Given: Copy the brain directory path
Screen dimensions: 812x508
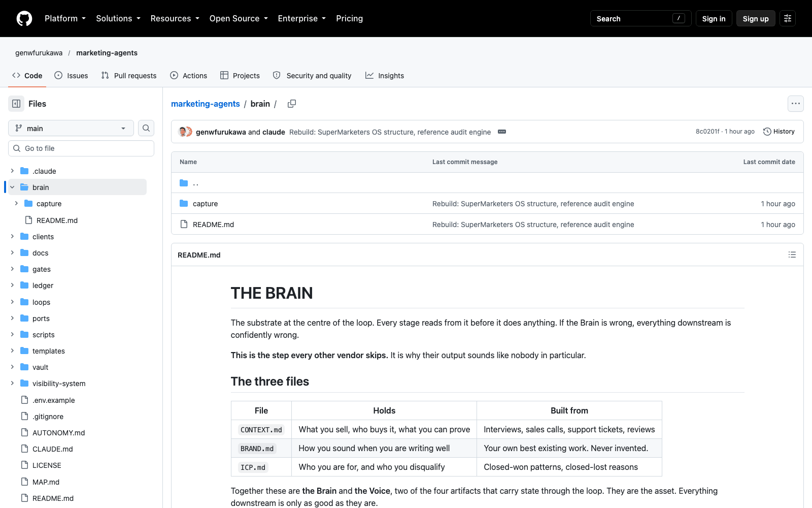Looking at the screenshot, I should click(x=292, y=104).
